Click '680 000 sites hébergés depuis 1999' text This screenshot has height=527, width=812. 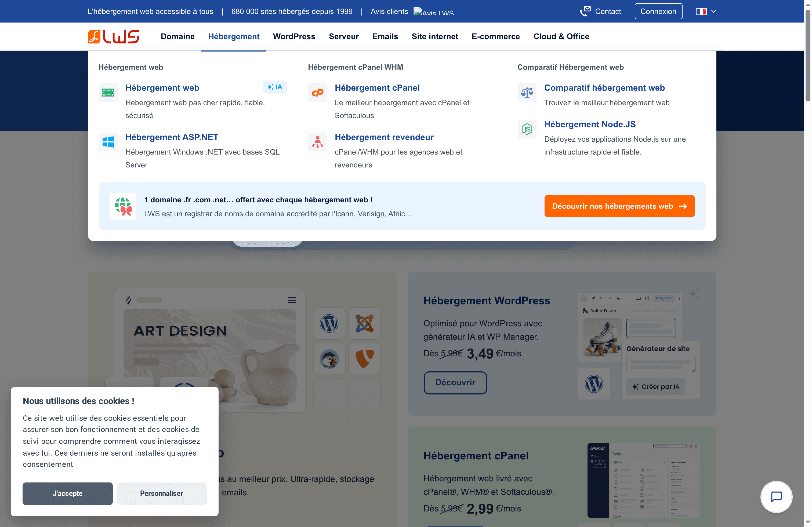pyautogui.click(x=292, y=11)
